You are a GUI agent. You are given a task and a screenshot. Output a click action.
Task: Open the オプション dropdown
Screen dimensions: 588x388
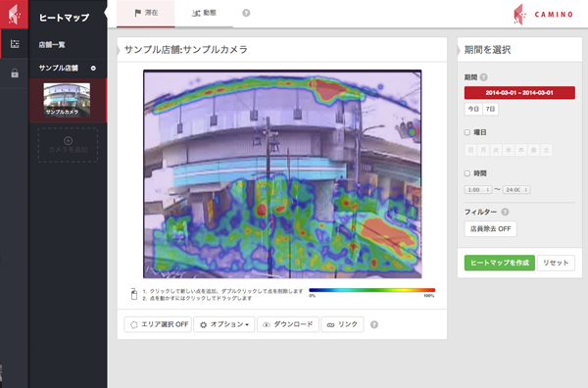tap(224, 324)
